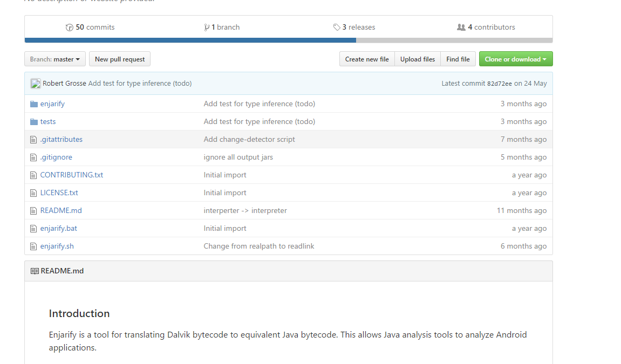Image resolution: width=621 pixels, height=364 pixels.
Task: Open the .gitattributes file
Action: (x=62, y=139)
